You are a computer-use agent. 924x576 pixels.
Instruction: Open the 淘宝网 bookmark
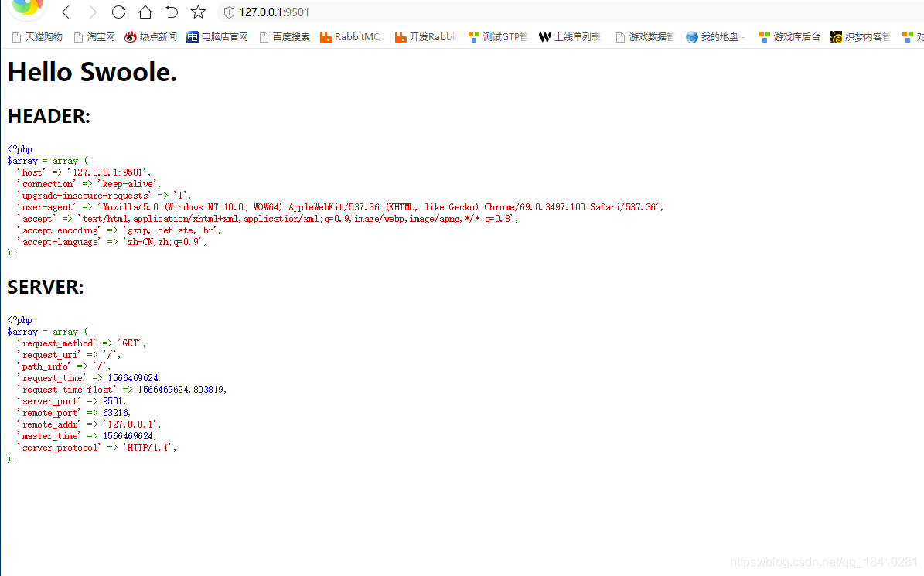94,36
